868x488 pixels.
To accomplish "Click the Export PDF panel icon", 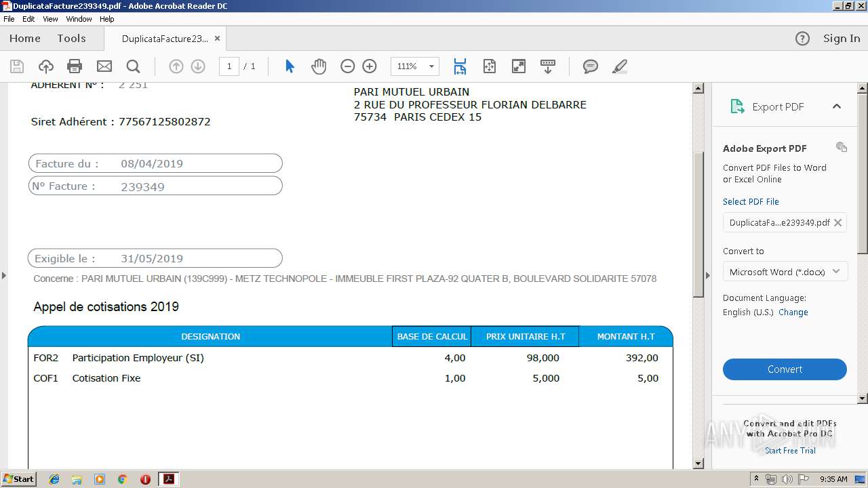I will [737, 106].
